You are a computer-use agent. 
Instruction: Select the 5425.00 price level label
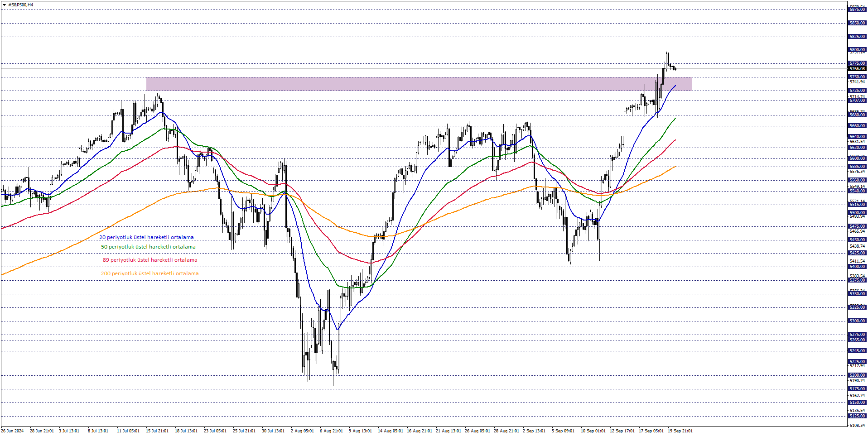(x=857, y=253)
